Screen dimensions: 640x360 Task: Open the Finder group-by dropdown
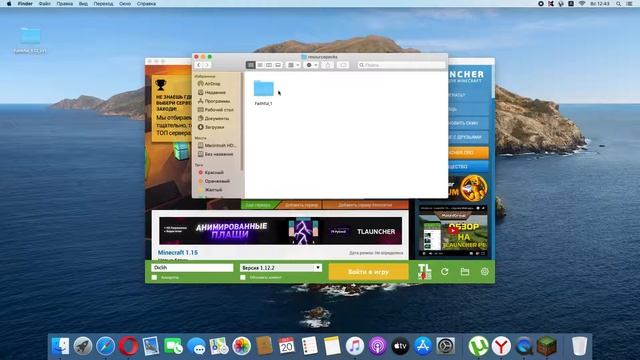[293, 65]
